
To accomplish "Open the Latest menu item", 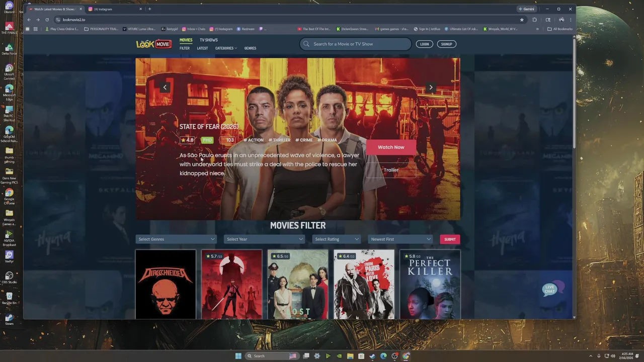I will point(202,48).
